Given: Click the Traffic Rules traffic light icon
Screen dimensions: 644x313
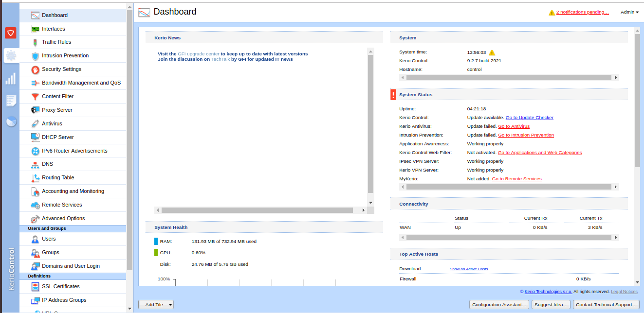Looking at the screenshot, I should pyautogui.click(x=35, y=42).
